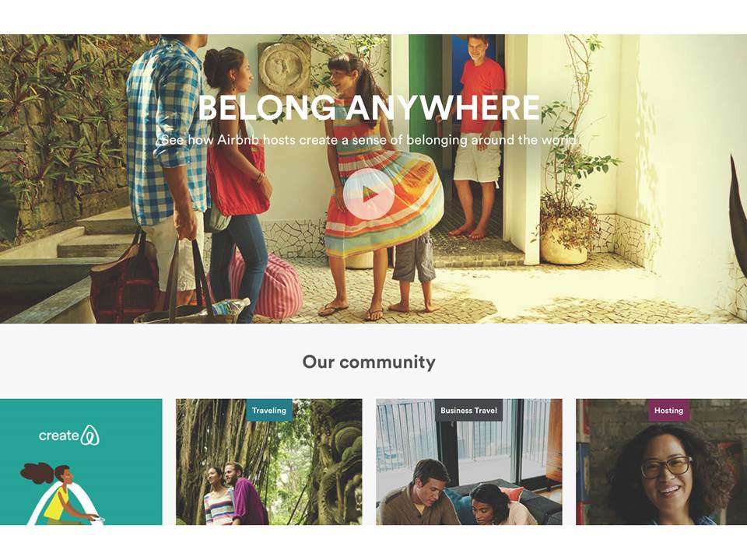This screenshot has height=560, width=747.
Task: Click the word create on teal card
Action: pyautogui.click(x=59, y=436)
